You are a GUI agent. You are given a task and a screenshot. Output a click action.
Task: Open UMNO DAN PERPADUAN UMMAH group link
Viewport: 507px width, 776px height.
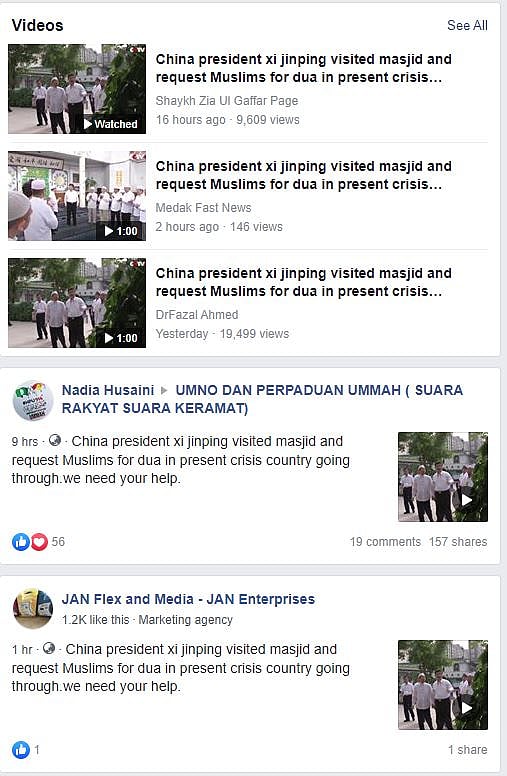click(x=262, y=399)
